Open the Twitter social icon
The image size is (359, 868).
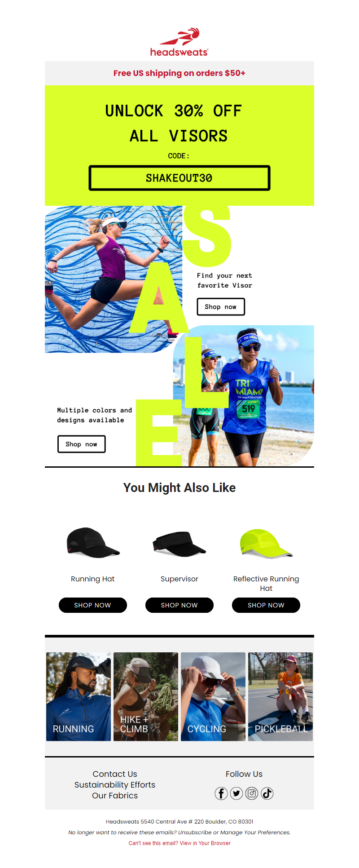(x=236, y=793)
